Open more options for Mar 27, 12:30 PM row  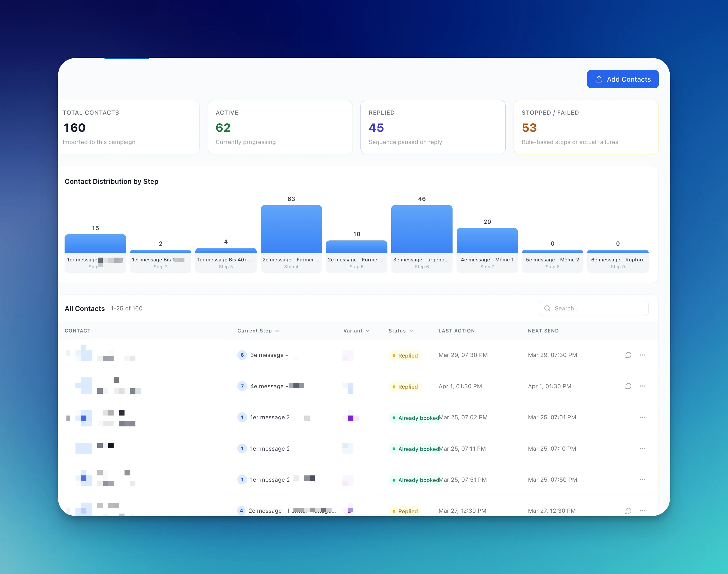[x=642, y=511]
